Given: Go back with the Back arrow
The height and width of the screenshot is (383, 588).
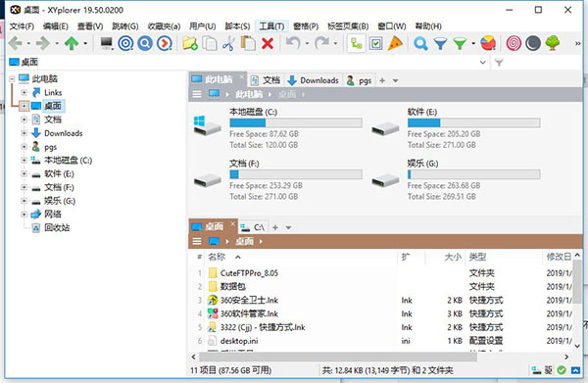Looking at the screenshot, I should [15, 43].
